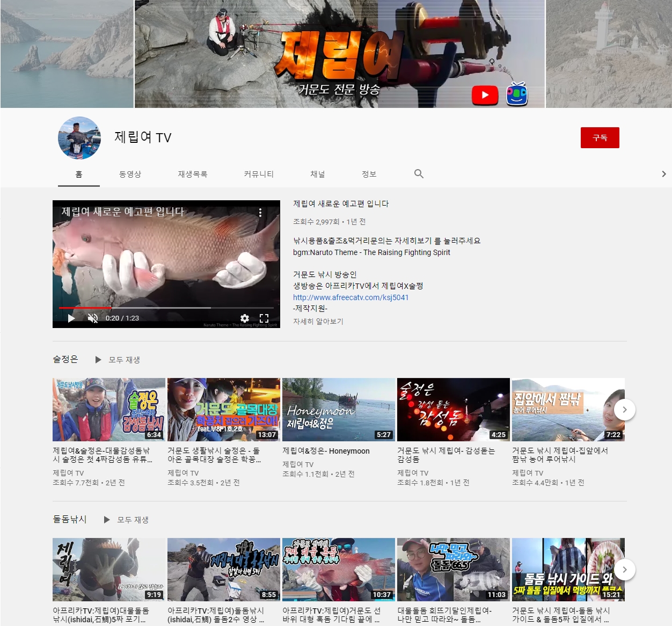The height and width of the screenshot is (626, 672).
Task: Enter fullscreen mode on featured video
Action: coord(264,318)
